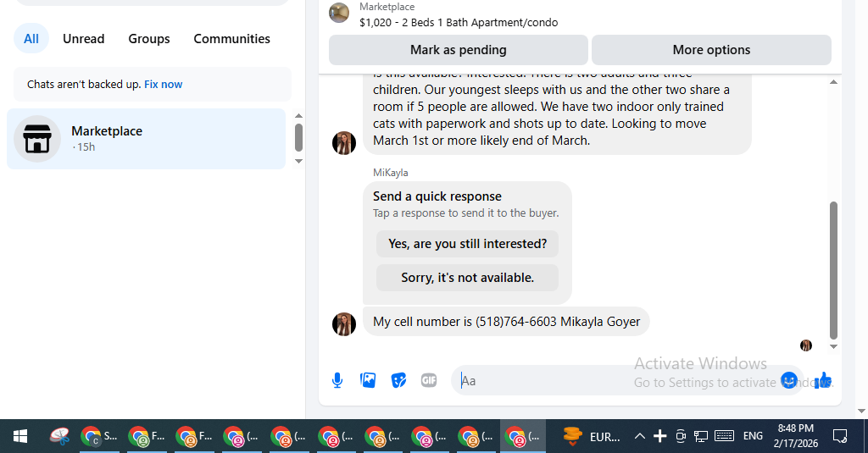
Task: Switch to the Unread filter tab
Action: click(84, 39)
